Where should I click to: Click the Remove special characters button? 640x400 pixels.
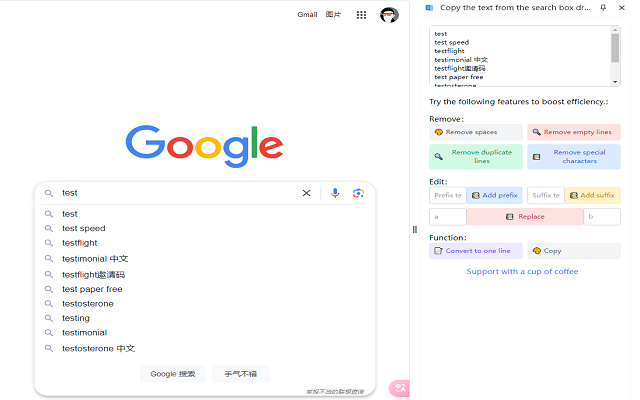click(574, 157)
